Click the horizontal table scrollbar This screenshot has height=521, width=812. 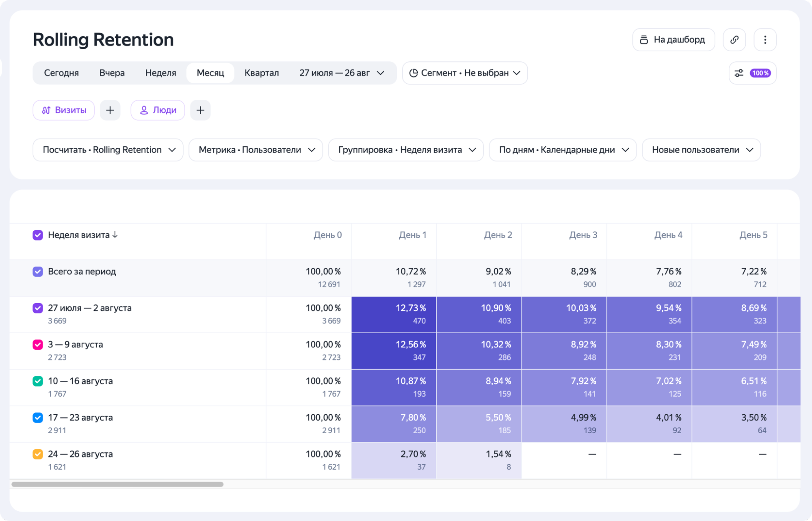tap(118, 484)
